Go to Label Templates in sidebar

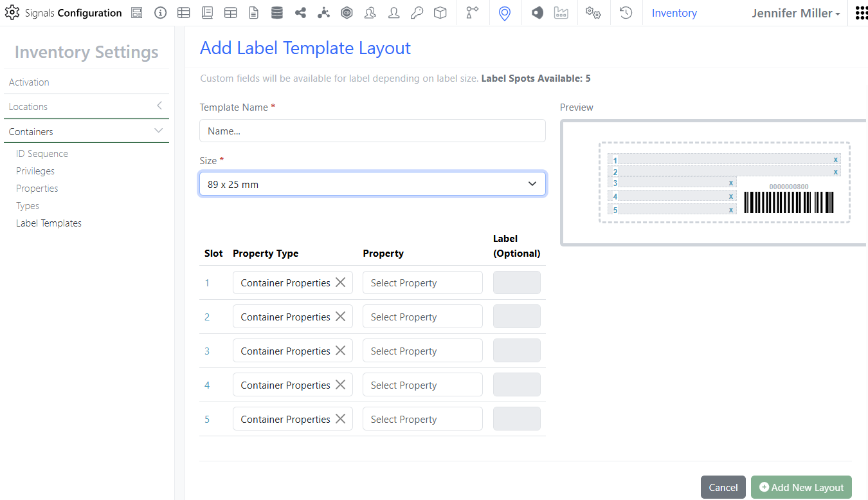(49, 223)
